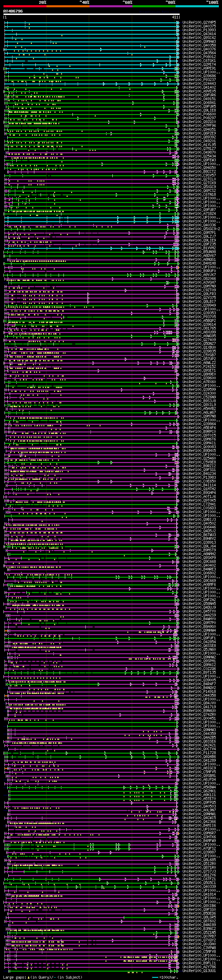Select the UniRef100_Q39686 label
Image resolution: width=222 pixels, height=980 pixels.
(x=199, y=76)
